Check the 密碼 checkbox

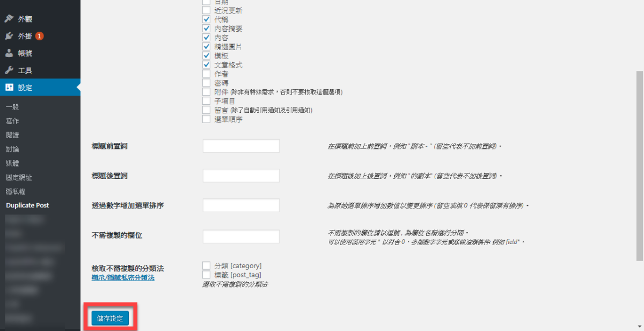(206, 83)
